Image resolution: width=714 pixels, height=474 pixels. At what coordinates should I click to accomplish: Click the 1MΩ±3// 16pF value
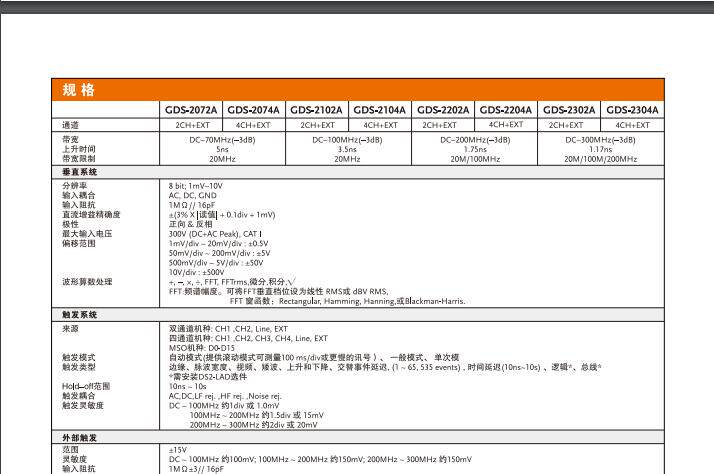(x=196, y=469)
